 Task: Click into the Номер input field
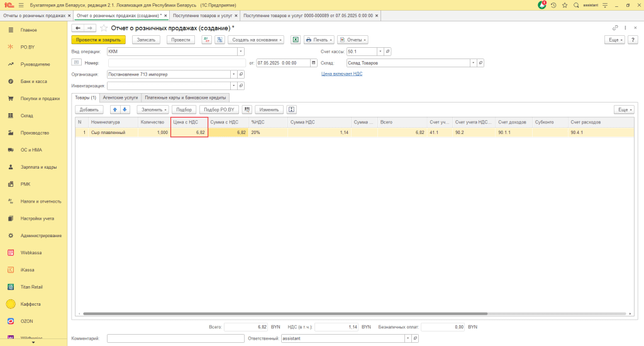(x=177, y=63)
